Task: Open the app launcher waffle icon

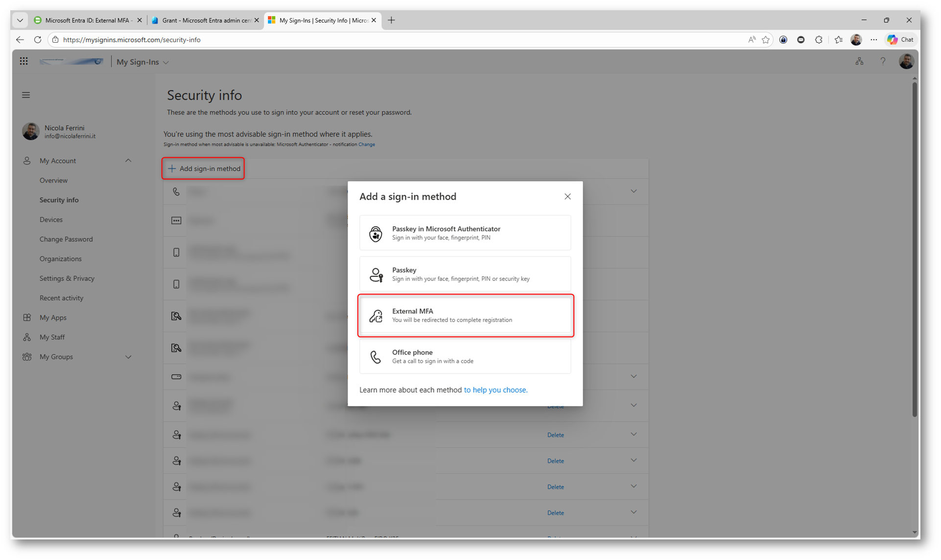Action: click(x=24, y=61)
